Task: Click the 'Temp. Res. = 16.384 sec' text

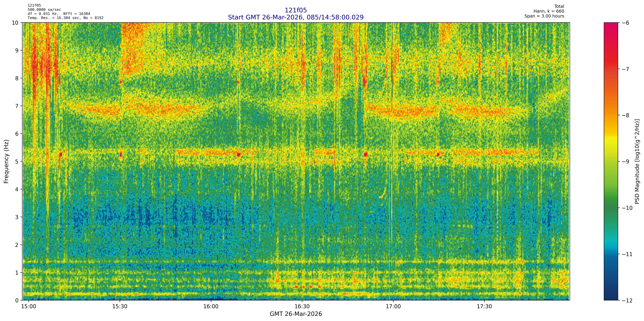Action: [54, 18]
